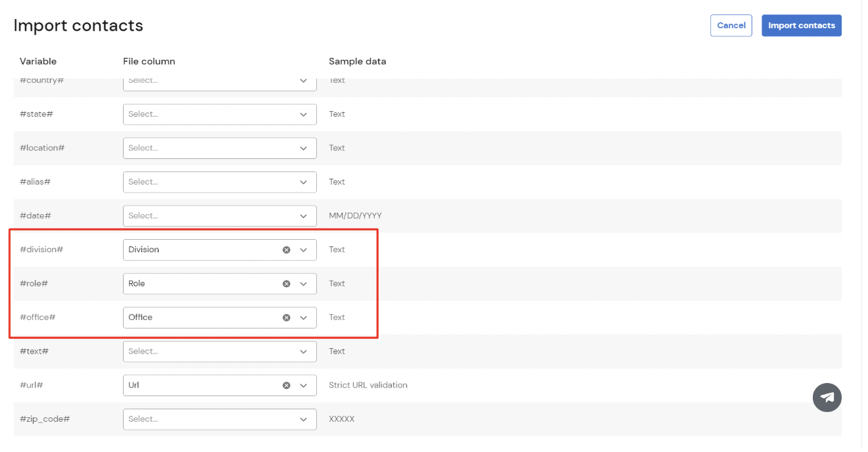Clear the Role column mapping
Viewport: 868px width, 452px height.
tap(286, 283)
